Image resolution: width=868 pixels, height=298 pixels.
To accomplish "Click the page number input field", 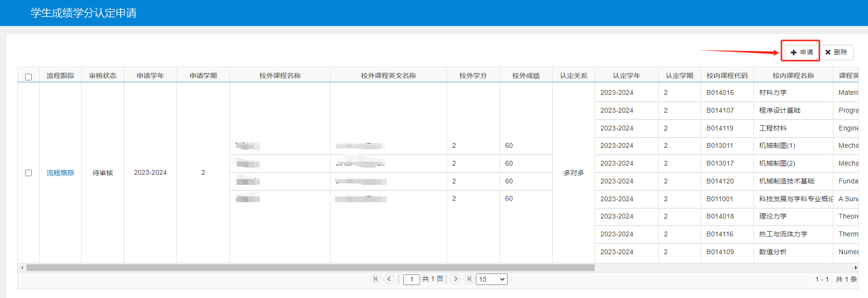I will 411,279.
